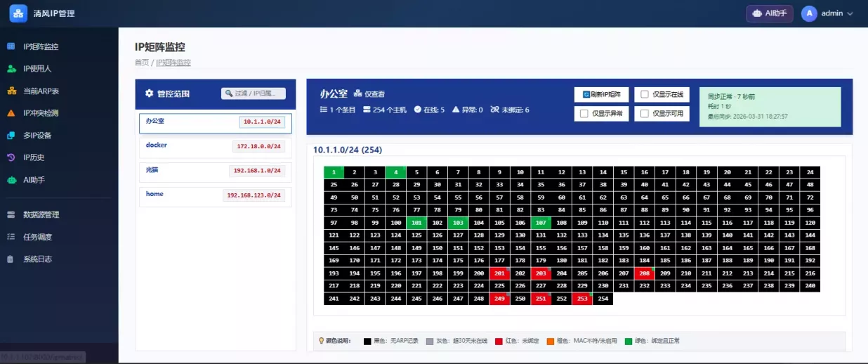The image size is (868, 364).
Task: Click the 刷新IP矩阵 refresh button
Action: [x=600, y=94]
